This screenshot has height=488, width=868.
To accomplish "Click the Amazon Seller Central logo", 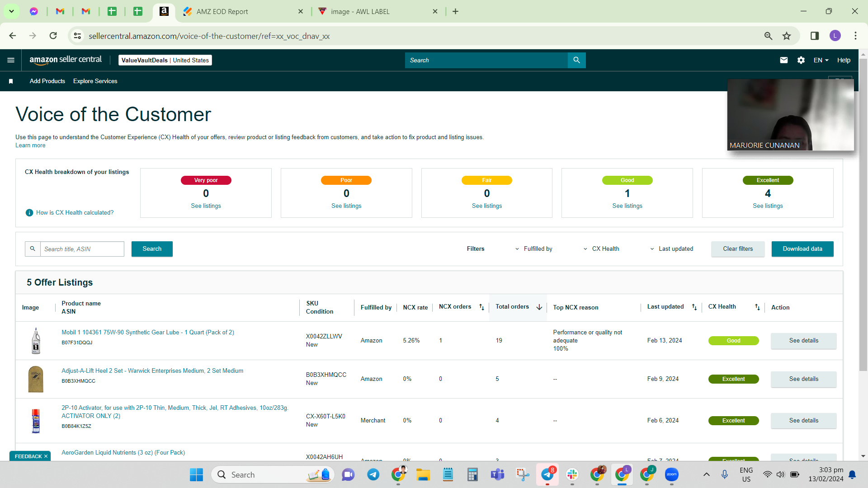I will (66, 60).
